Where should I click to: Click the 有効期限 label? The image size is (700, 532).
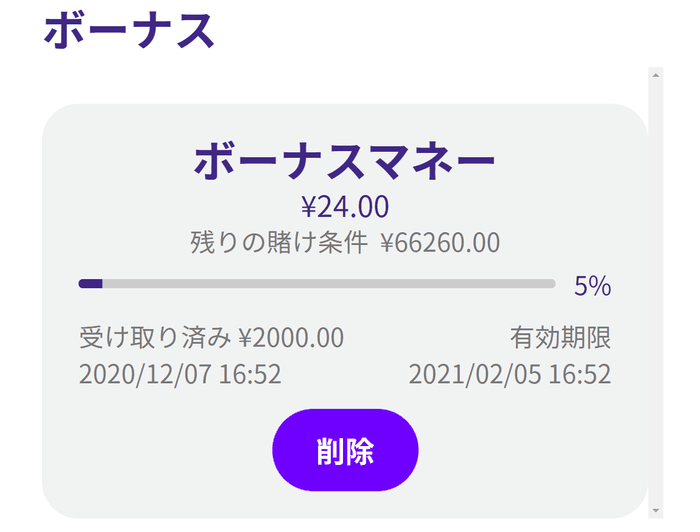point(560,337)
